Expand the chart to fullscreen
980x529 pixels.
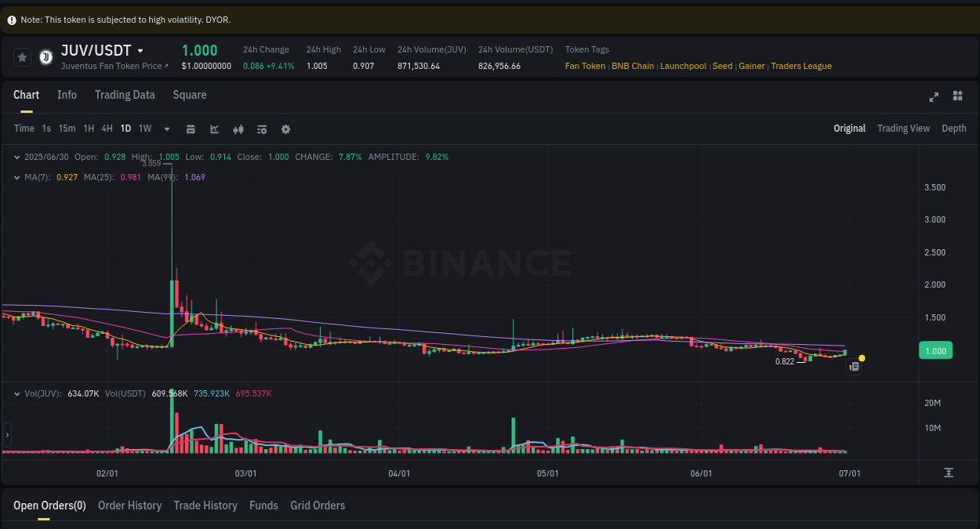tap(934, 96)
